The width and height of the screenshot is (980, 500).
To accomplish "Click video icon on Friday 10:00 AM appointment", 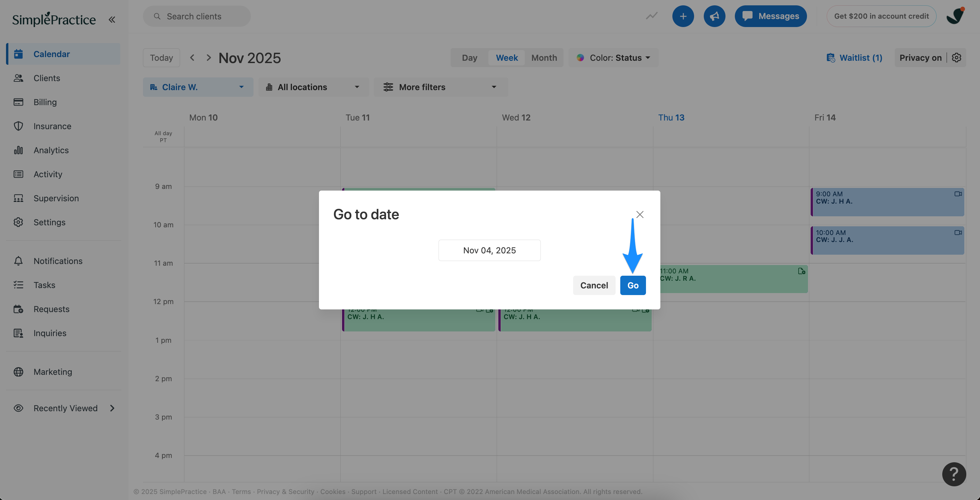I will [958, 232].
